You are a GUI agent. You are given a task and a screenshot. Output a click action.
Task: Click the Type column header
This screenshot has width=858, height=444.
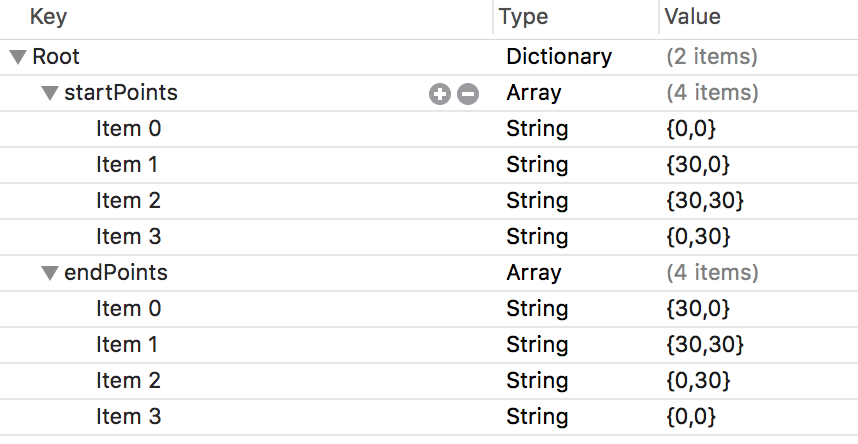524,17
